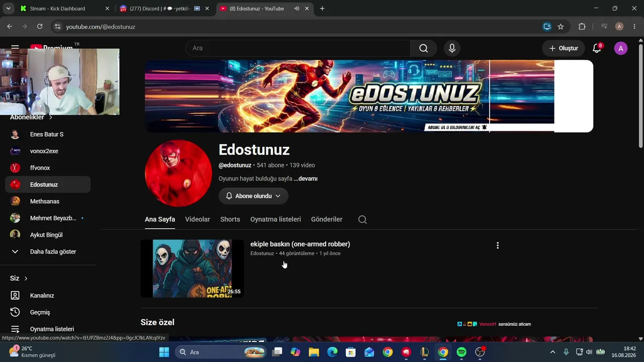The height and width of the screenshot is (362, 644).
Task: Go back to the previous page
Action: click(x=10, y=27)
